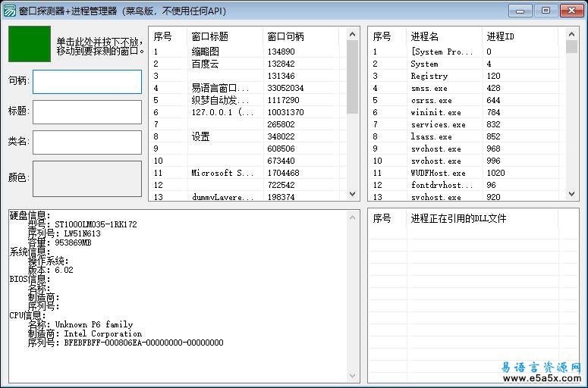Viewport: 588px width, 388px height.
Task: Click the 进程名 column header
Action: (444, 36)
